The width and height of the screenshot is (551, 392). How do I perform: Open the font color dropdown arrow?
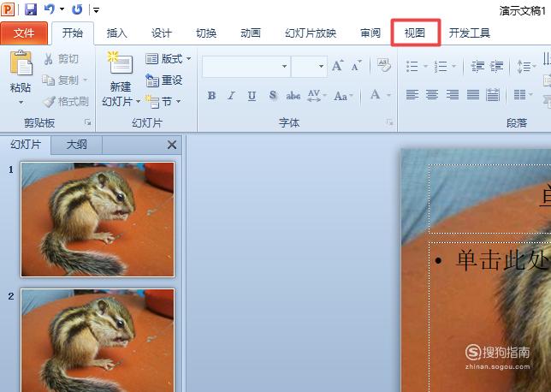388,95
